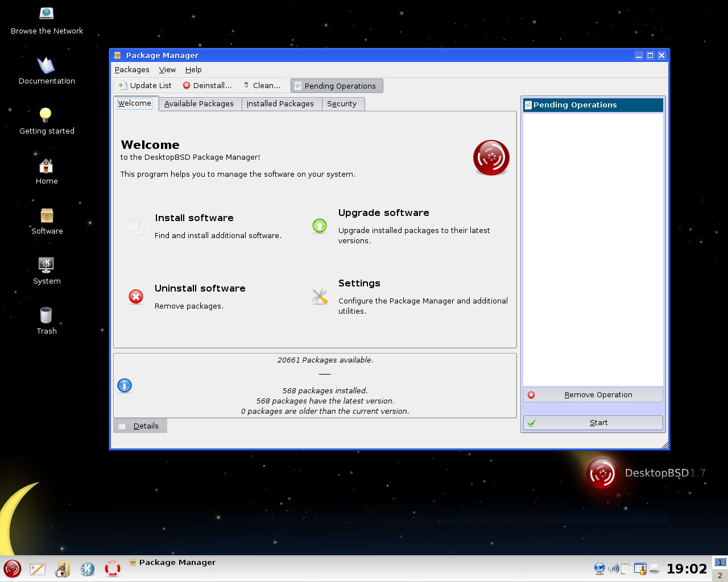Click the Remove Operation button
728x582 pixels.
click(x=593, y=395)
